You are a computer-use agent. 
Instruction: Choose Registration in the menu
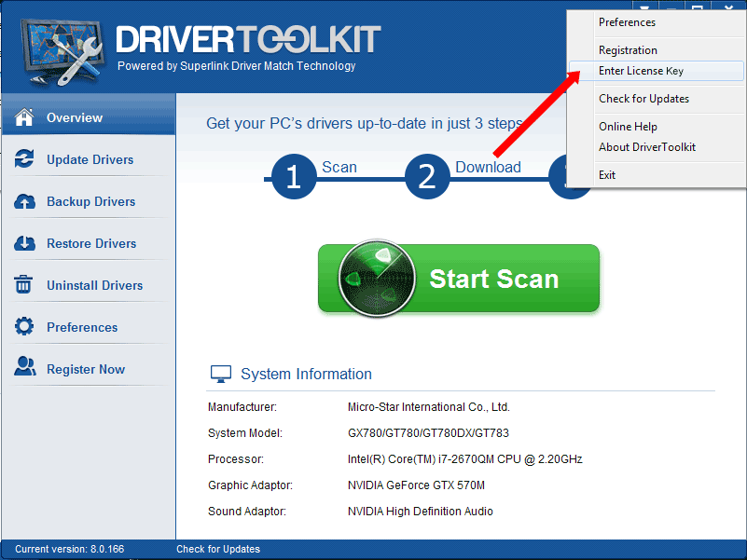tap(656, 50)
